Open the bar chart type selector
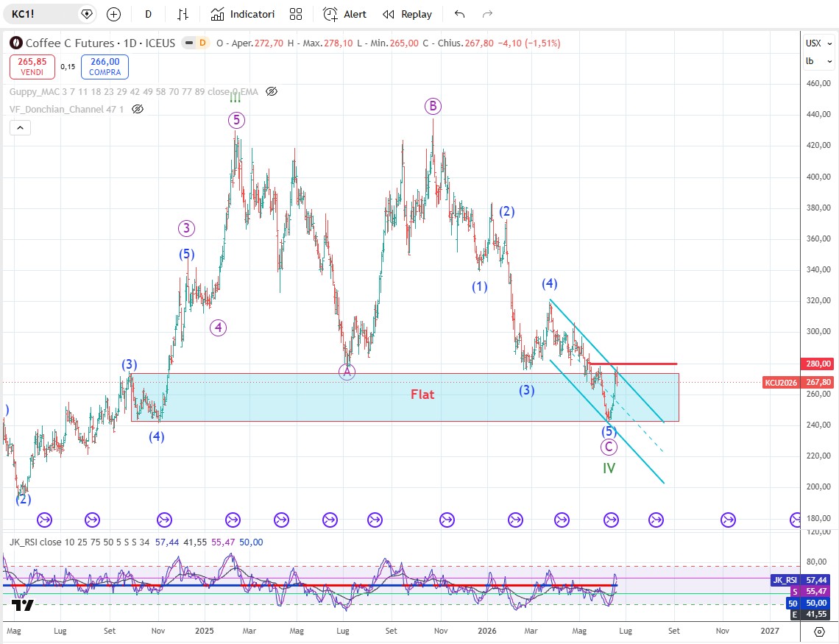The height and width of the screenshot is (644, 839). pyautogui.click(x=183, y=15)
